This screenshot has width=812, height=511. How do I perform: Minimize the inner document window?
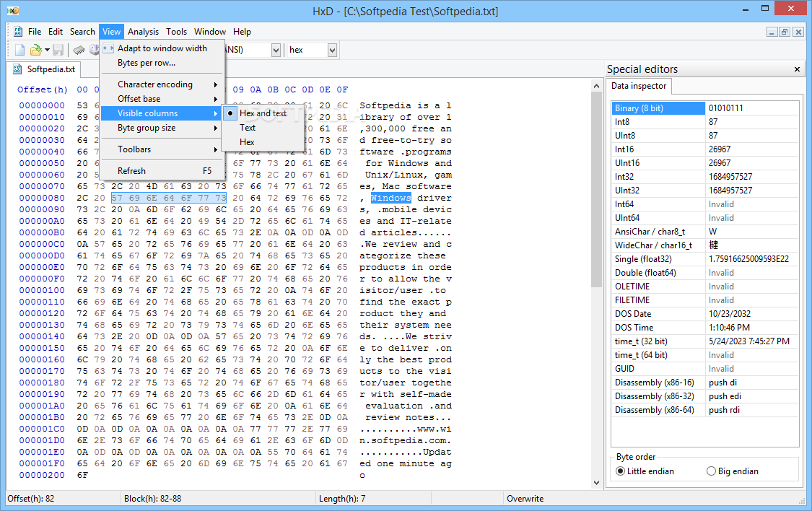tap(772, 32)
